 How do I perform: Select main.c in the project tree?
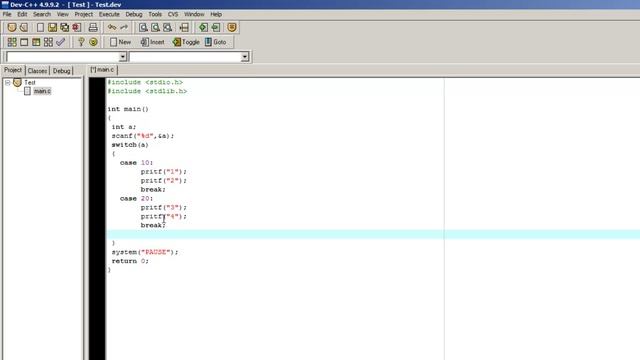pyautogui.click(x=42, y=91)
